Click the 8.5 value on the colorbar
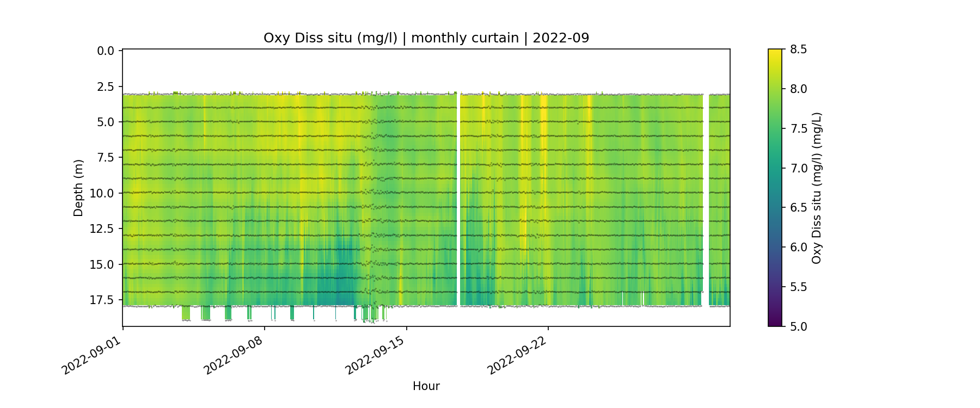Image resolution: width=980 pixels, height=408 pixels. pyautogui.click(x=798, y=50)
